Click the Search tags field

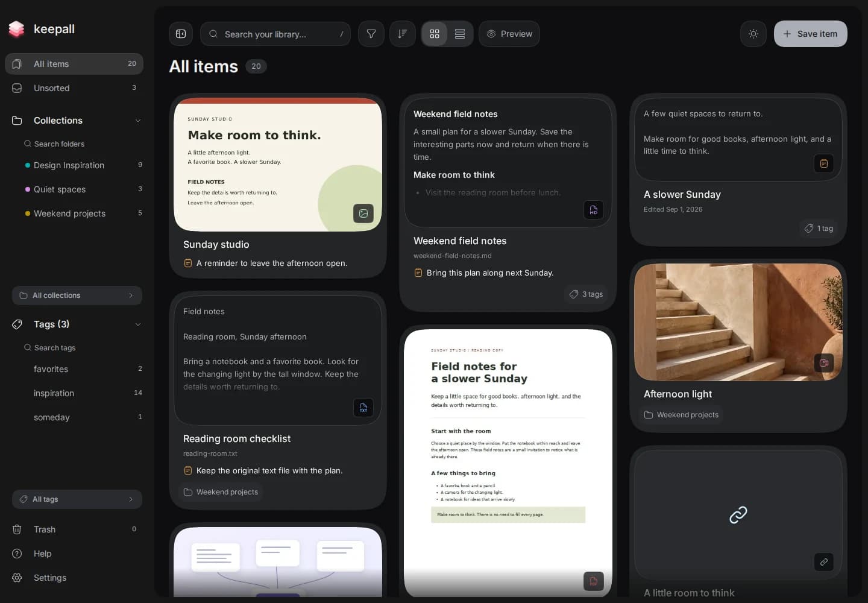click(x=78, y=348)
